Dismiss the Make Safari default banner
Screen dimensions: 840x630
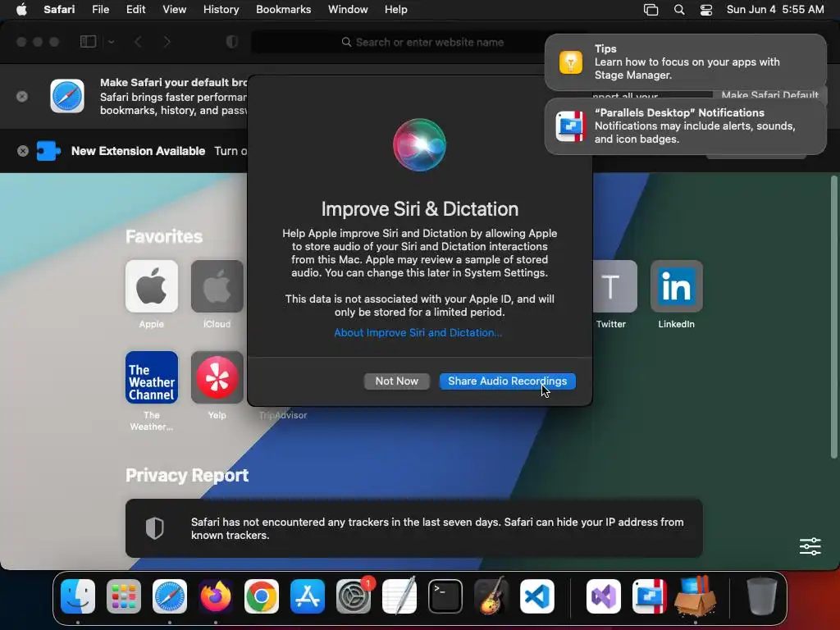[x=22, y=97]
